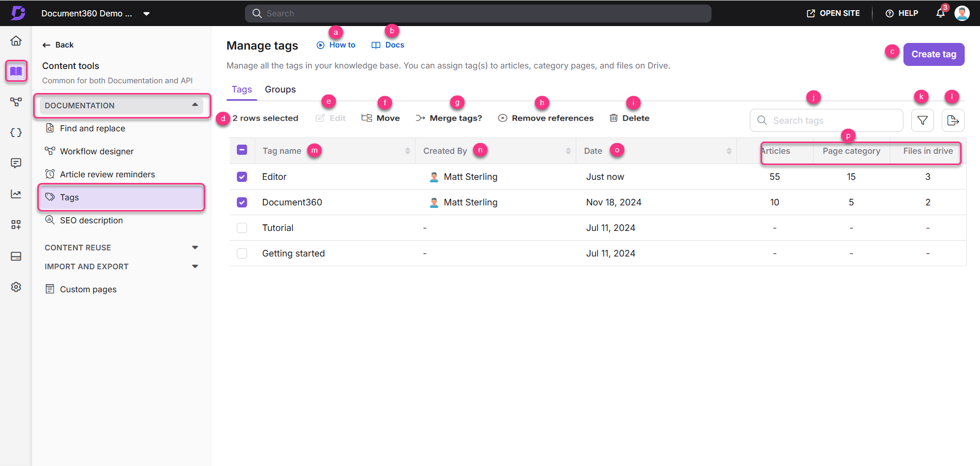Open SEO description
Image resolution: width=980 pixels, height=466 pixels.
coord(91,220)
